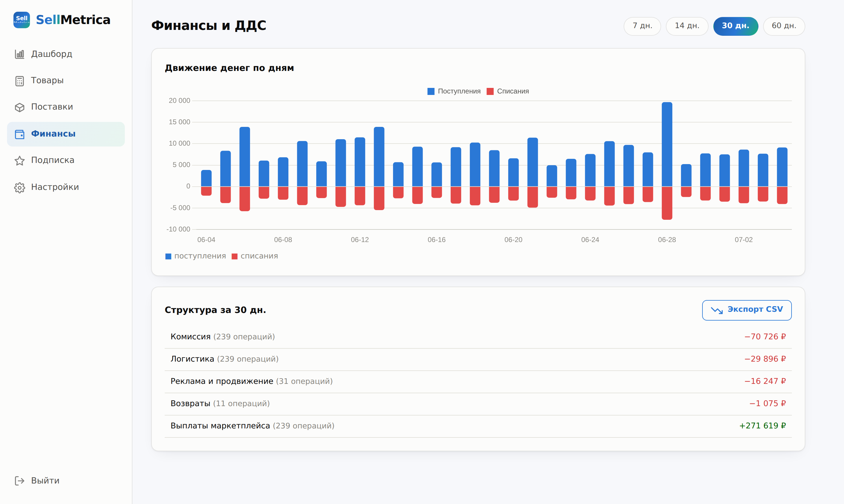Click the Возвраты (11 операций) row
844x504 pixels.
[x=478, y=404]
